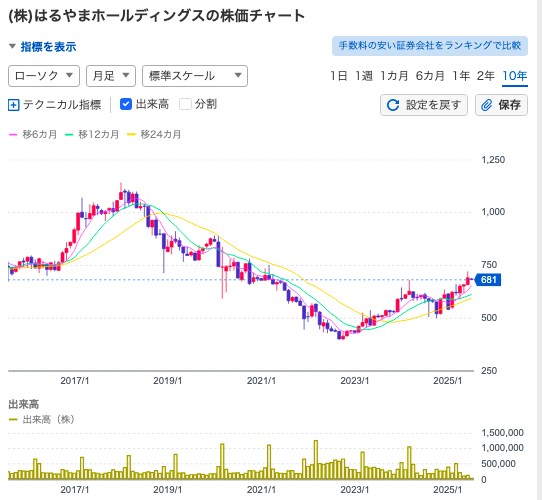Open the 標準スケール scale dropdown
This screenshot has width=542, height=500.
pos(195,76)
